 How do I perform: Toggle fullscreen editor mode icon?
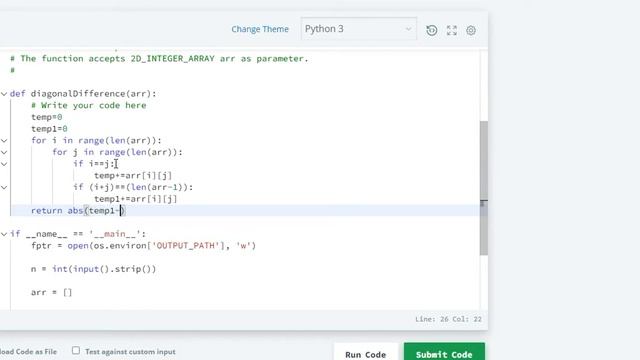click(451, 30)
